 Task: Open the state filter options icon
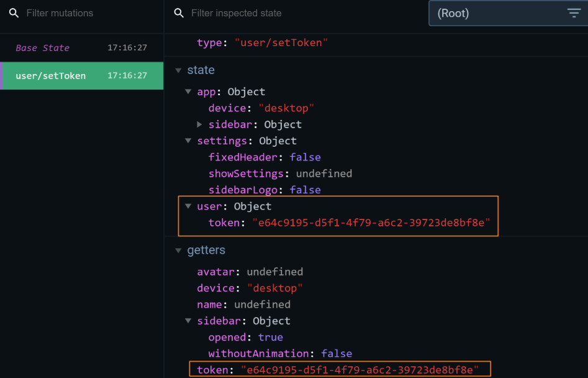pos(574,12)
